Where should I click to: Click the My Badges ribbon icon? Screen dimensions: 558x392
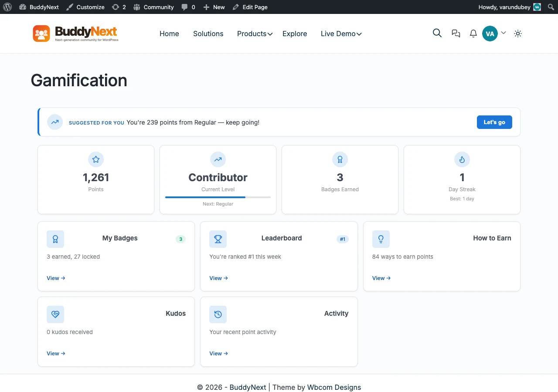(x=55, y=239)
